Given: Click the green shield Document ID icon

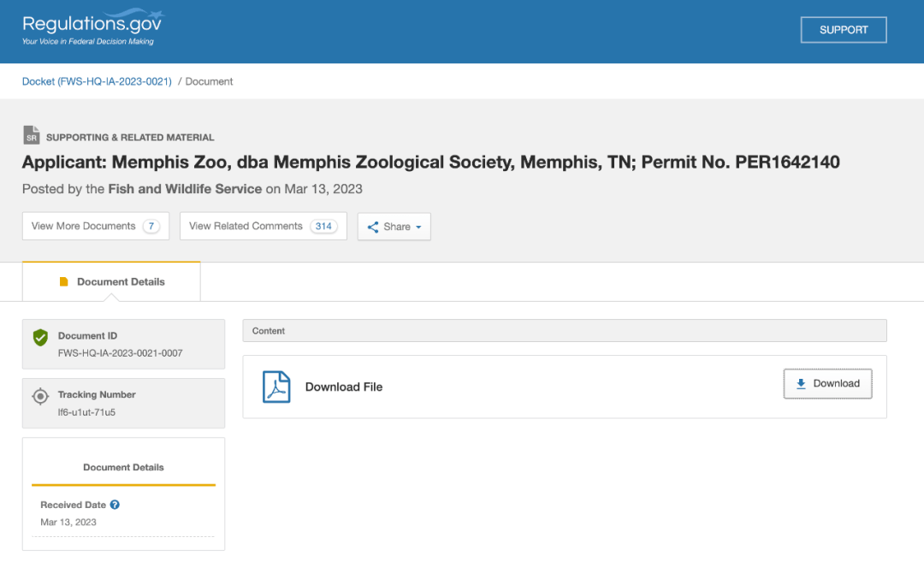Looking at the screenshot, I should tap(41, 338).
